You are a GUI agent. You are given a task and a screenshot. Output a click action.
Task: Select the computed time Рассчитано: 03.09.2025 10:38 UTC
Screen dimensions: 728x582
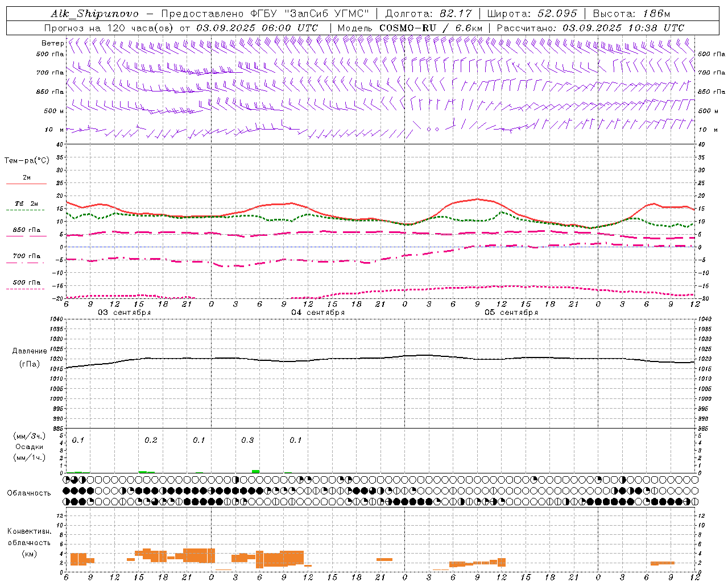point(590,28)
